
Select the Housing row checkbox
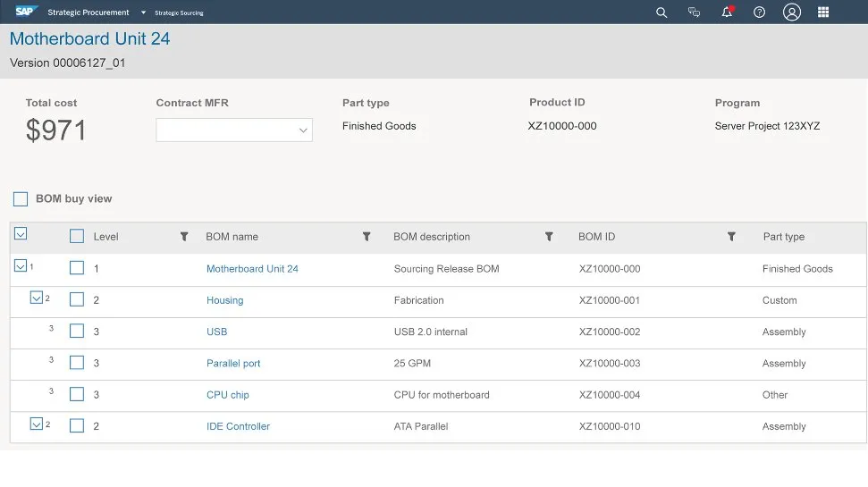point(77,300)
